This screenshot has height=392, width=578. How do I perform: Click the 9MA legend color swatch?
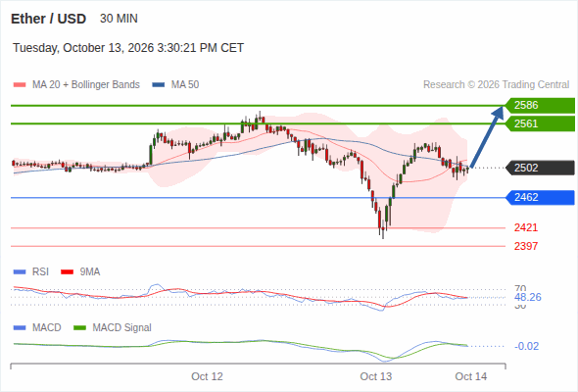(x=67, y=272)
